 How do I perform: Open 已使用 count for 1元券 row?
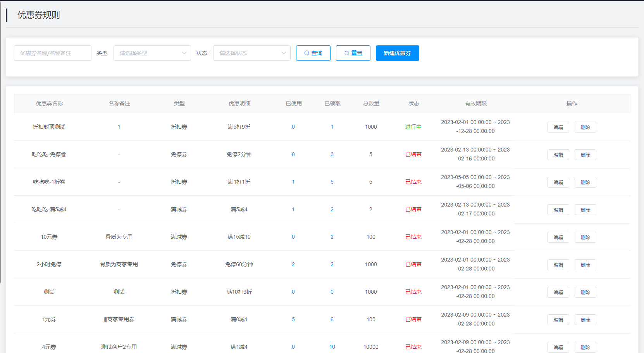click(x=293, y=319)
